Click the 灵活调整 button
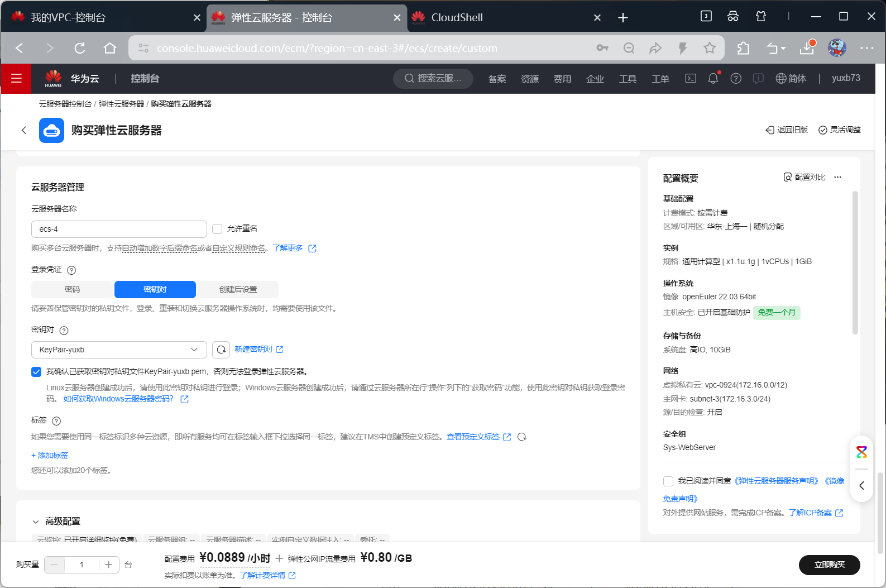886x588 pixels. (840, 130)
